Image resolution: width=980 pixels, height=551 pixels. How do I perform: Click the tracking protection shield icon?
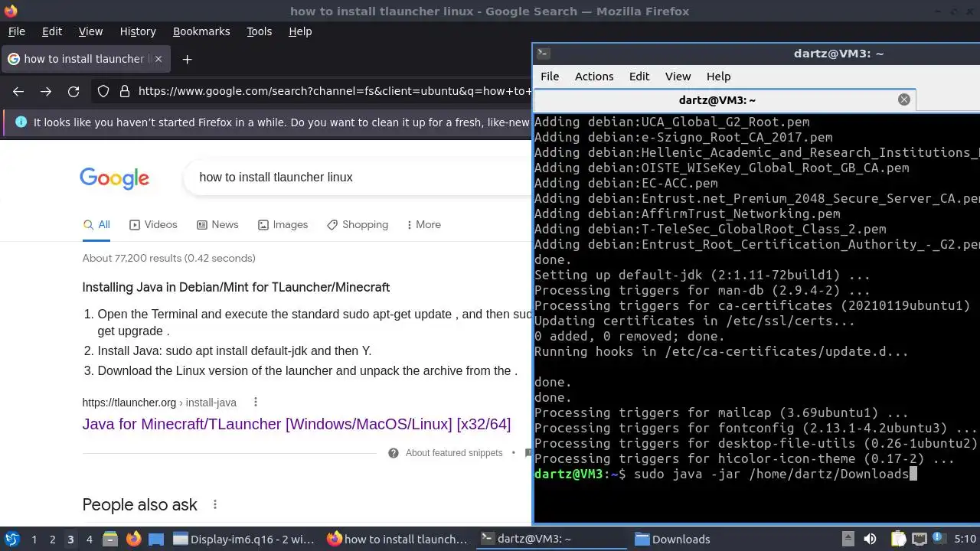pyautogui.click(x=103, y=91)
